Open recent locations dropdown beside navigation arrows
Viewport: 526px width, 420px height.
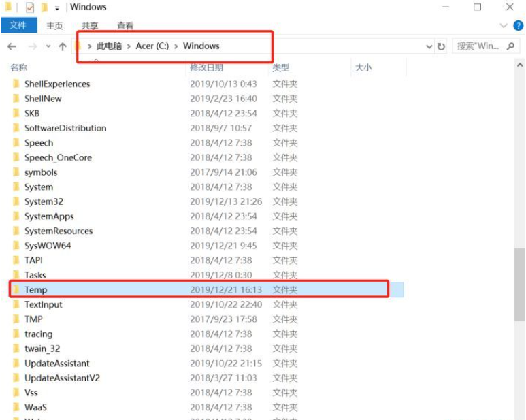click(48, 46)
